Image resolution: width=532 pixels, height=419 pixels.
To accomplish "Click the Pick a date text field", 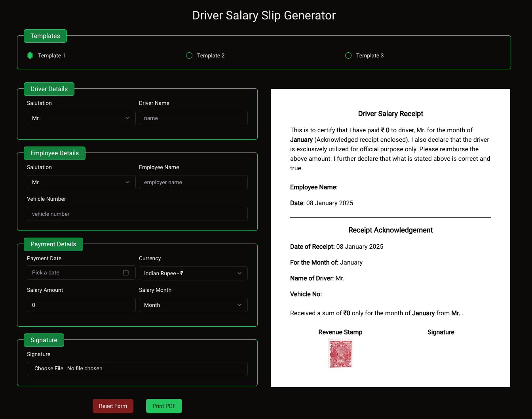I will (x=71, y=272).
